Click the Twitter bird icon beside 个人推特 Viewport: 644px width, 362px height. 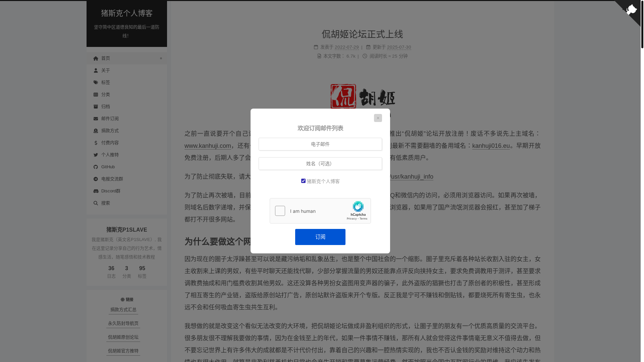[96, 155]
